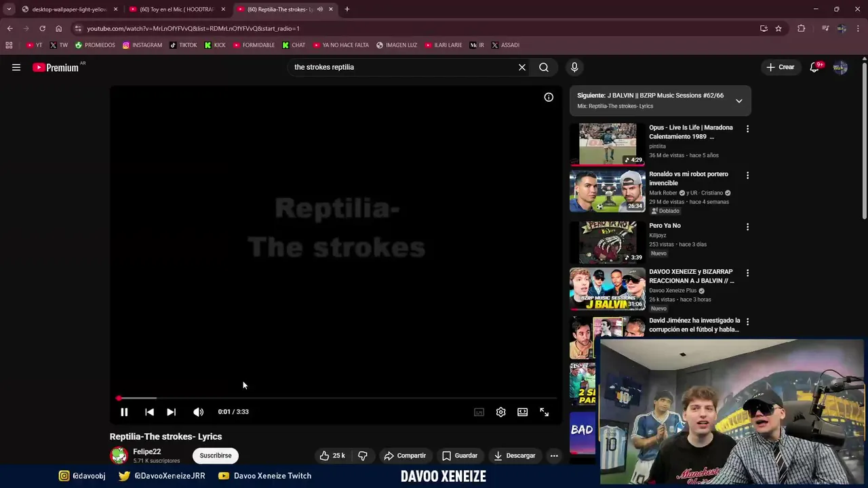868x488 pixels.
Task: Click the Crear button
Action: [780, 67]
